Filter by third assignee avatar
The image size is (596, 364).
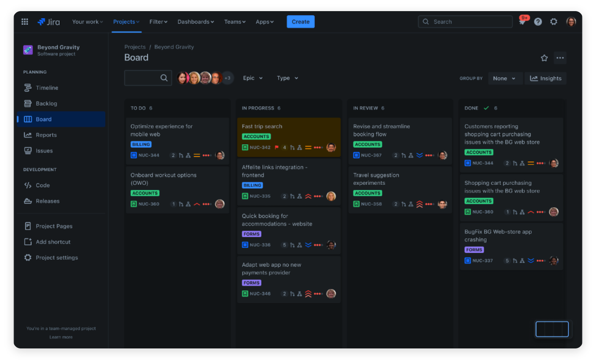[205, 78]
